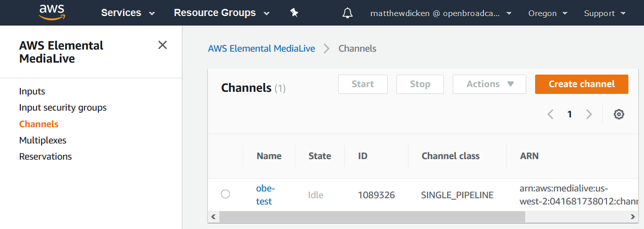Open the Oregon region selector
The image size is (644, 229).
548,14
